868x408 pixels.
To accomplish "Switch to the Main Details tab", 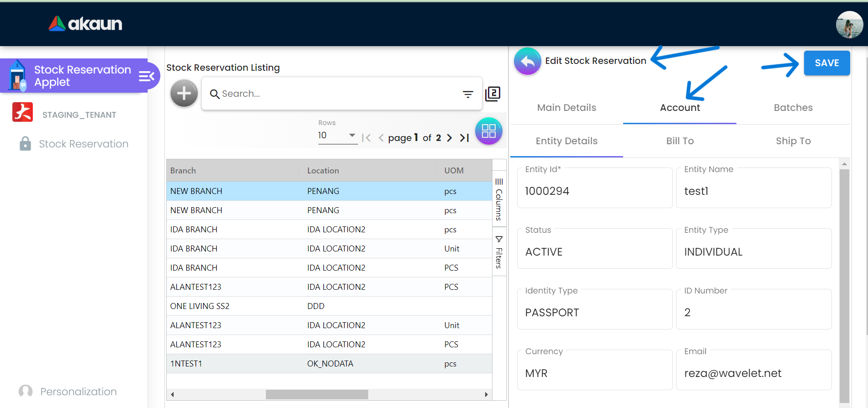I will click(x=566, y=108).
